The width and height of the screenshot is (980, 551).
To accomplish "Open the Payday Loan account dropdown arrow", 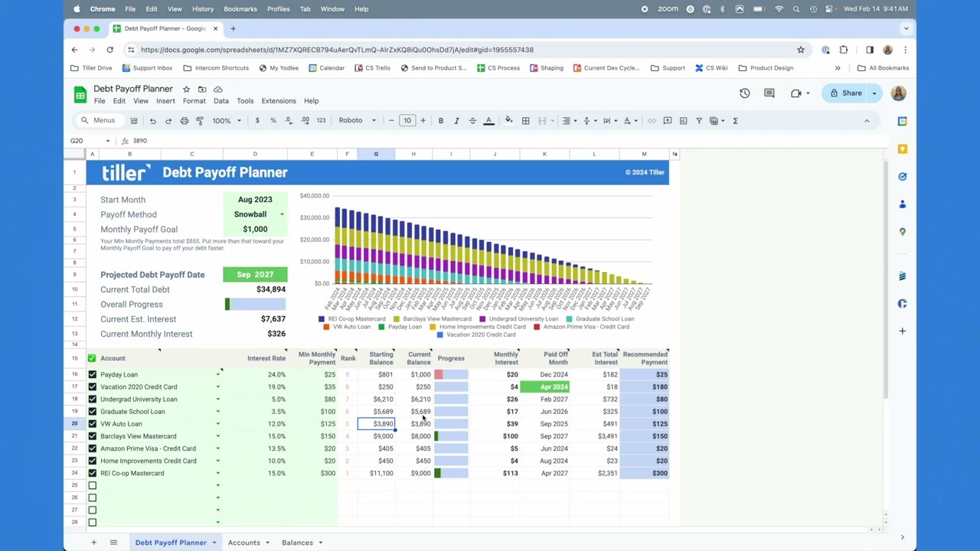I will (x=217, y=375).
